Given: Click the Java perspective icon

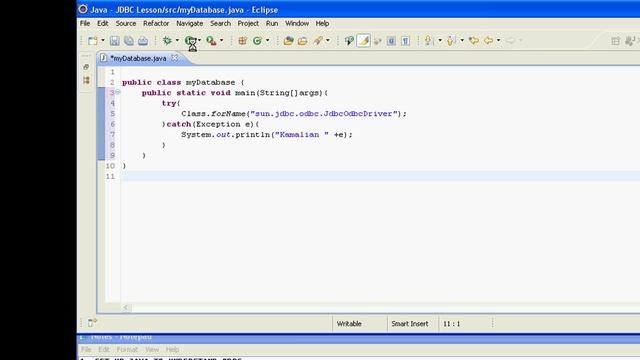Looking at the screenshot, I should click(x=631, y=40).
